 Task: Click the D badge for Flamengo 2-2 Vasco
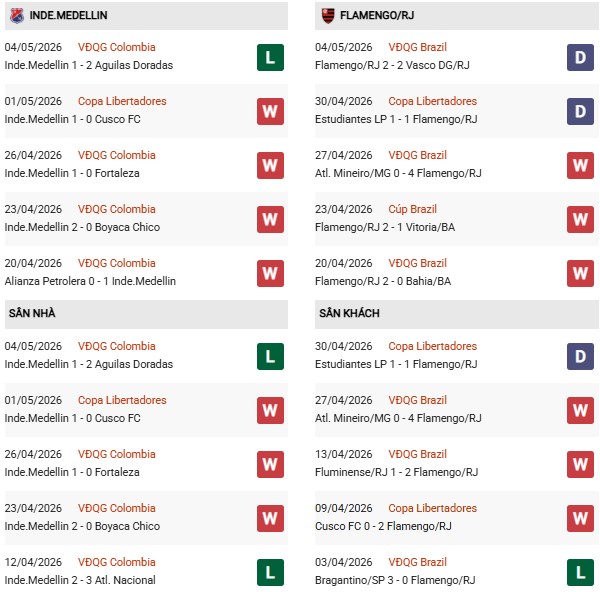click(x=580, y=57)
